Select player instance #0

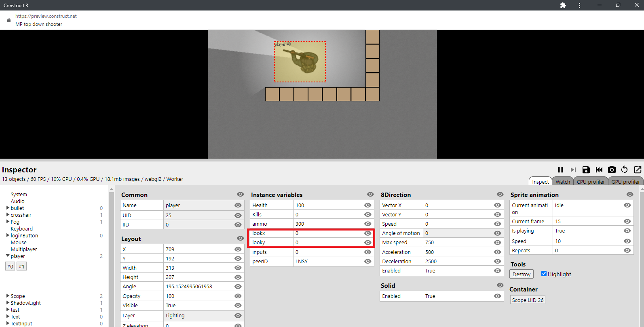[x=10, y=266]
